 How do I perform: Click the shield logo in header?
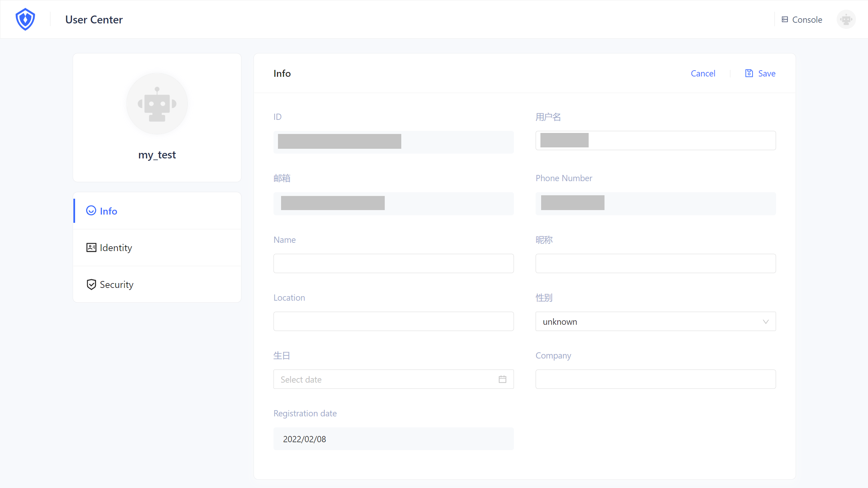(x=25, y=19)
